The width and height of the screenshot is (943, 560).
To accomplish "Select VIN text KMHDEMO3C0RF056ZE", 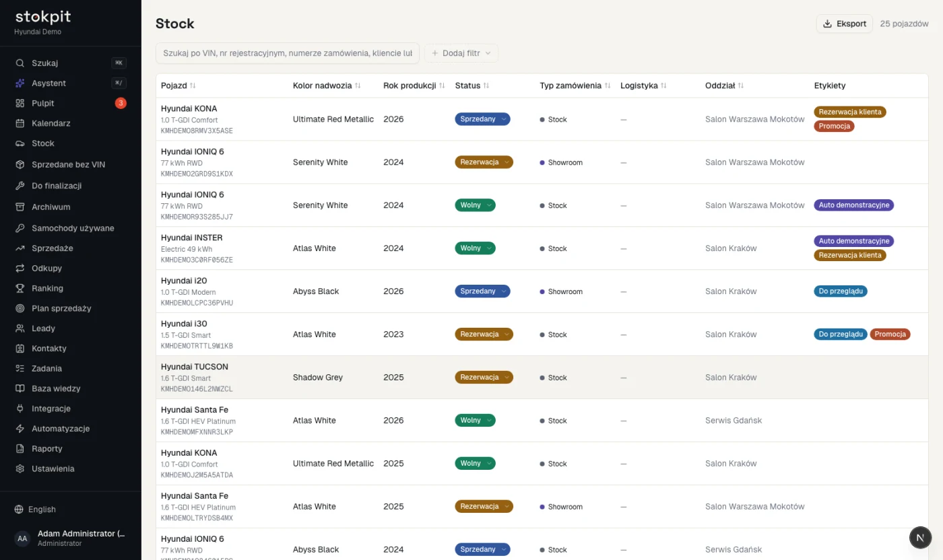I will pyautogui.click(x=197, y=260).
